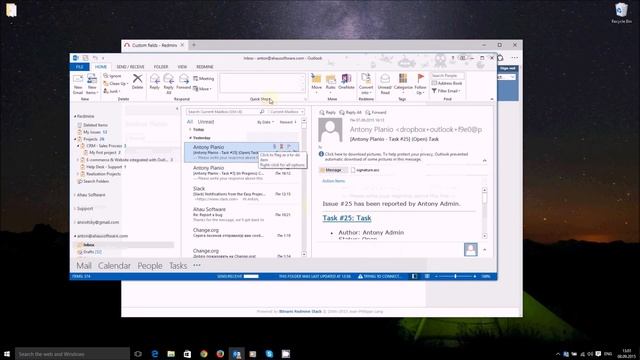This screenshot has width=640, height=360.
Task: Collapse the Redmine folder tree
Action: click(x=75, y=116)
